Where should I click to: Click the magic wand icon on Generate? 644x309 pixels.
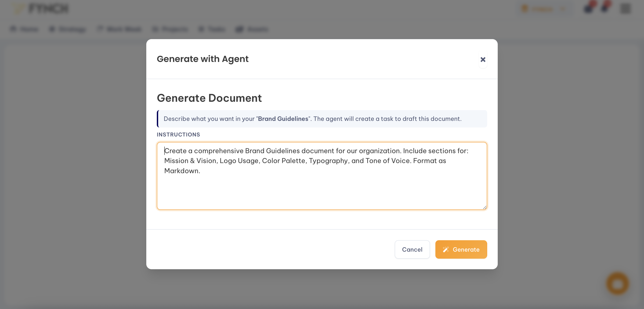(x=446, y=249)
